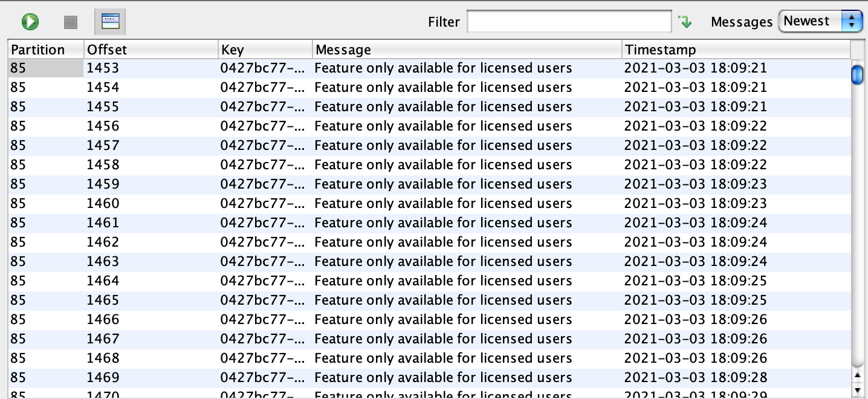Click the timestamp cell for offset 1464
Image resolution: width=868 pixels, height=399 pixels.
tap(695, 281)
